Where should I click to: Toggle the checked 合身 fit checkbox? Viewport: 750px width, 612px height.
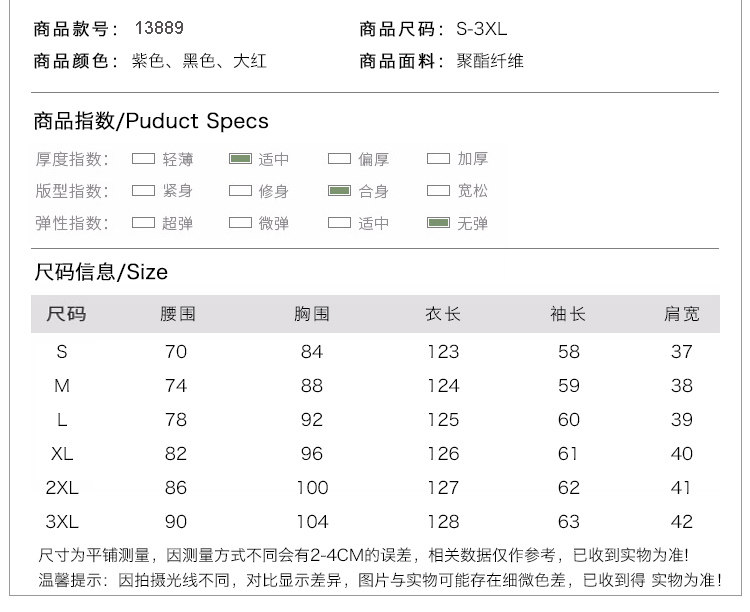(x=339, y=191)
